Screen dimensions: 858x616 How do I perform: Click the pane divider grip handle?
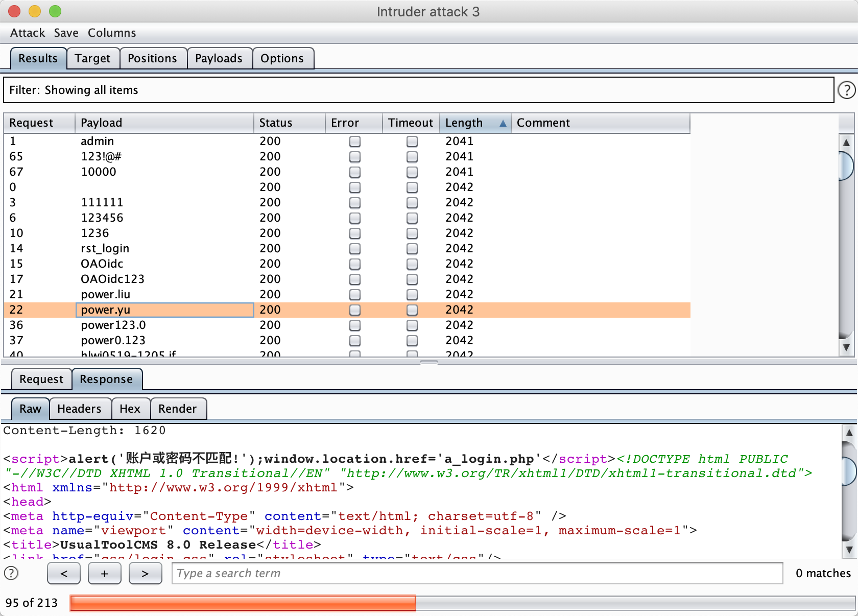(429, 362)
